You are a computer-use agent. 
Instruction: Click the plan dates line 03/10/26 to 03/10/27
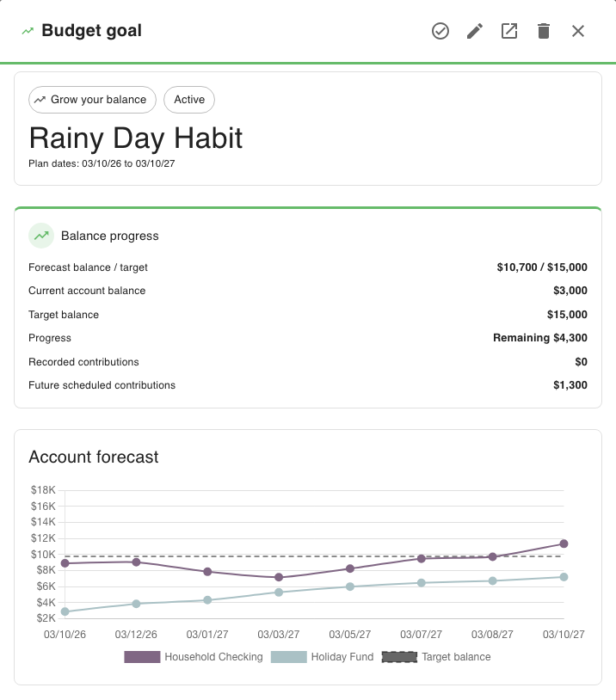102,164
